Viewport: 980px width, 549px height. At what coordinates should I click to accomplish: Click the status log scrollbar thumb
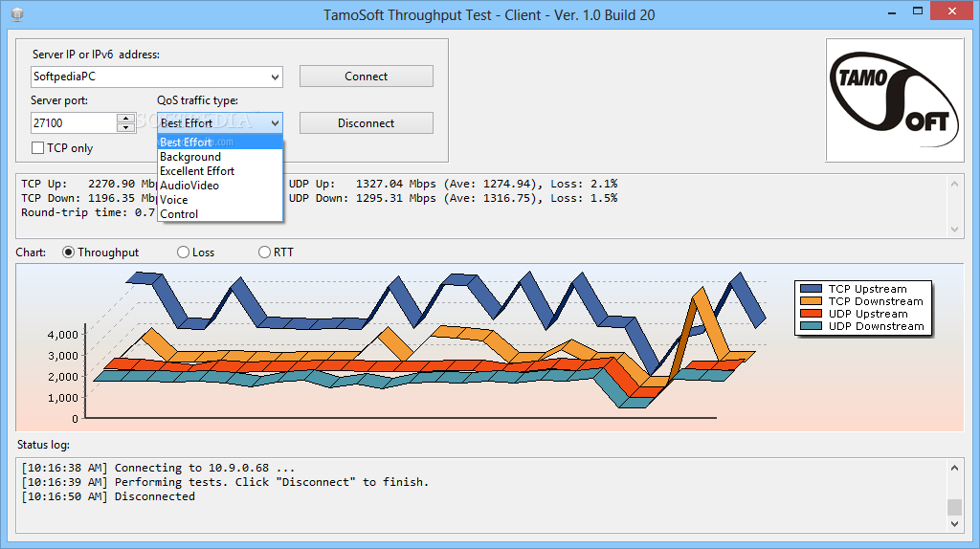(954, 507)
